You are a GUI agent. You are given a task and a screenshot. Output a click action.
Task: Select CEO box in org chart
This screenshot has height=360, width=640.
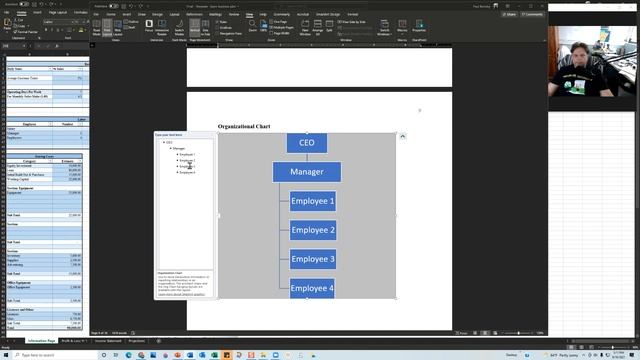[x=307, y=143]
